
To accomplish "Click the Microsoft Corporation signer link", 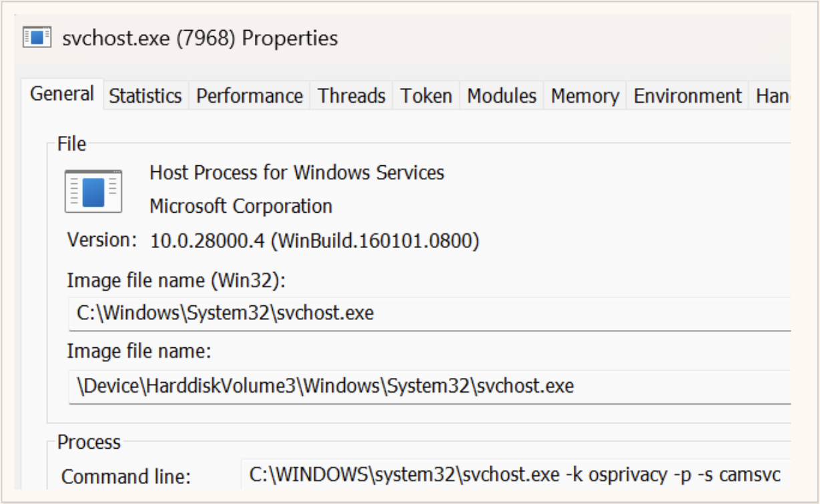I will click(x=241, y=207).
